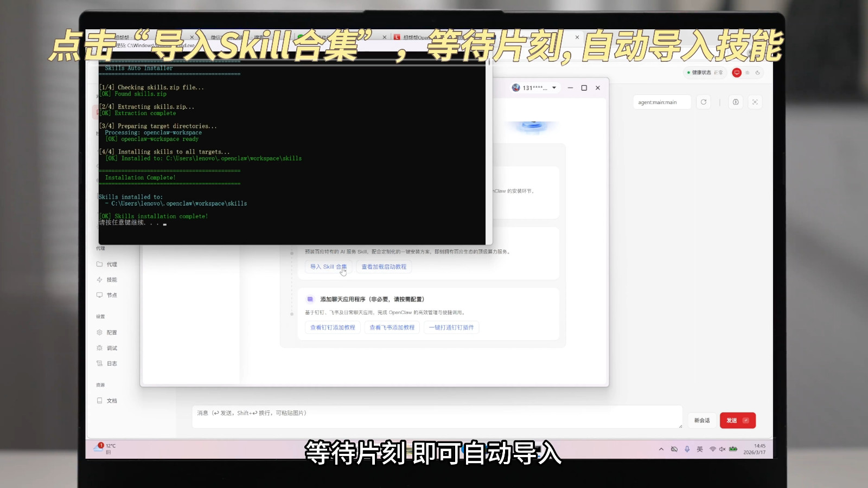Open 日志 logs in the sidebar
Viewport: 868px width, 488px height.
coord(111,364)
